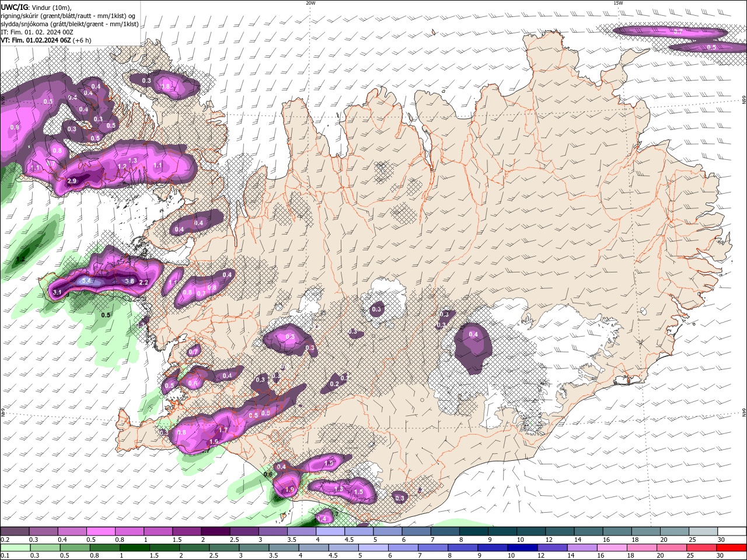
Task: Click the '2.2' precipitation value on the map
Action: click(x=144, y=282)
